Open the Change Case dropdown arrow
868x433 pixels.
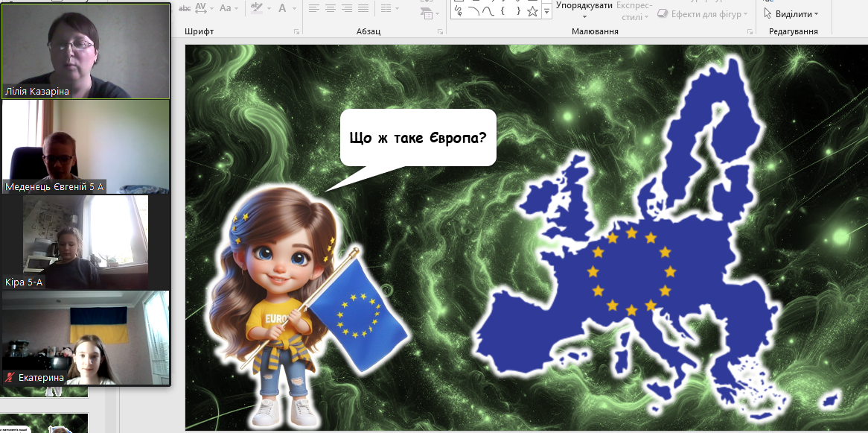tap(237, 8)
